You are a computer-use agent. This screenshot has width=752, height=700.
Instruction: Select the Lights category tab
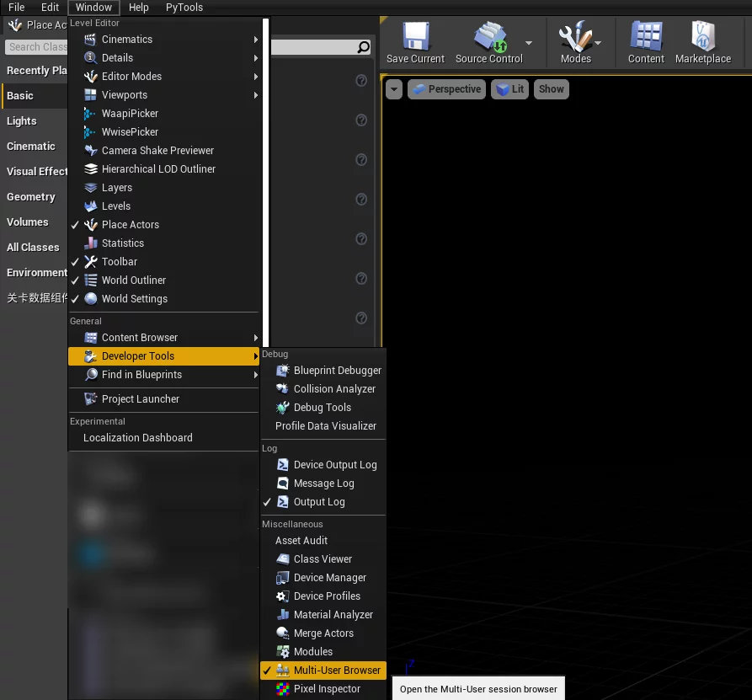point(22,121)
